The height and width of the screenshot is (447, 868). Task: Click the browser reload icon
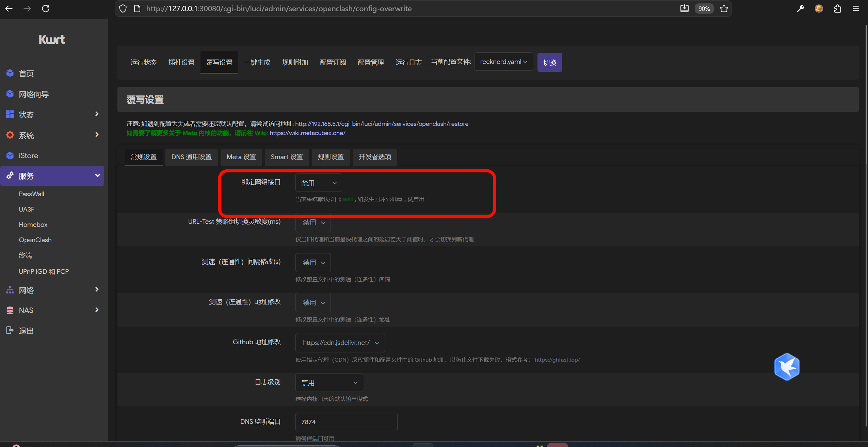(46, 9)
